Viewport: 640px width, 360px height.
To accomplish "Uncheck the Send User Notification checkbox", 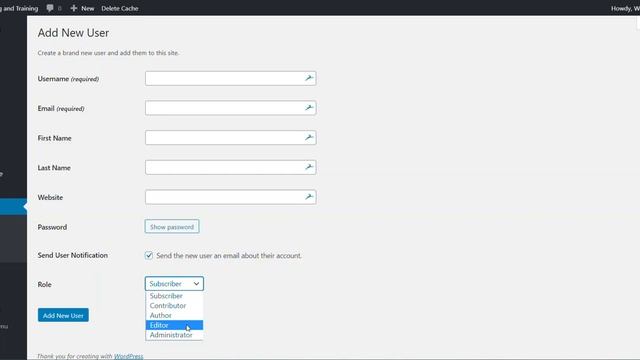I will tap(149, 256).
